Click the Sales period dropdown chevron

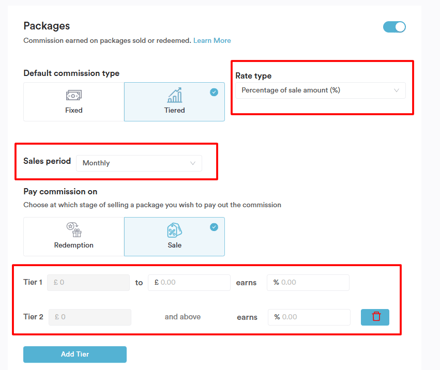pos(193,163)
